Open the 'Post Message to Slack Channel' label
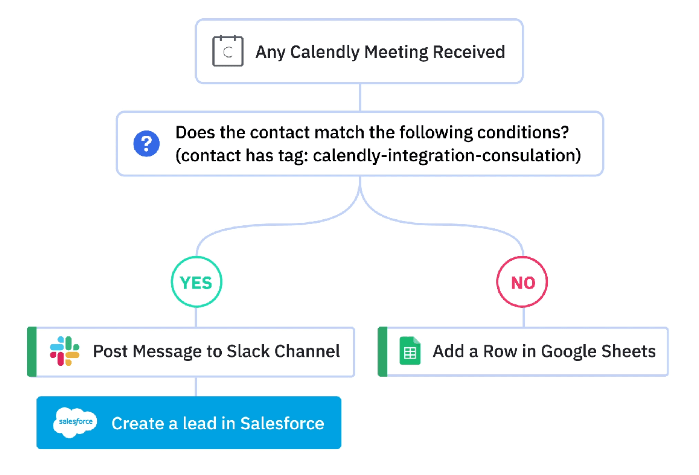 point(216,351)
